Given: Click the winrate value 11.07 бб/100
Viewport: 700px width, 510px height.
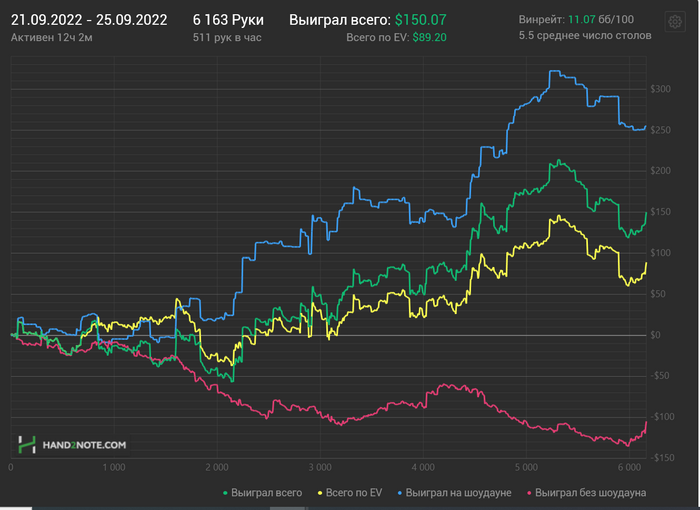Looking at the screenshot, I should point(601,20).
